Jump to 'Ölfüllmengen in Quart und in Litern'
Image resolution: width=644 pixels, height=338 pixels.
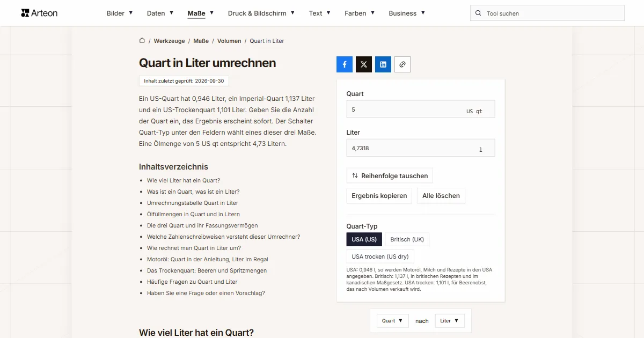click(x=193, y=214)
